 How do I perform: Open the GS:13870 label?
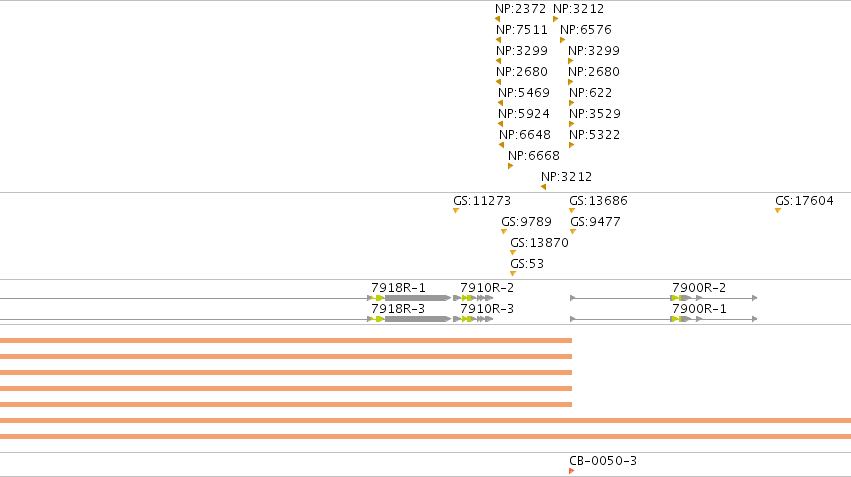point(539,243)
